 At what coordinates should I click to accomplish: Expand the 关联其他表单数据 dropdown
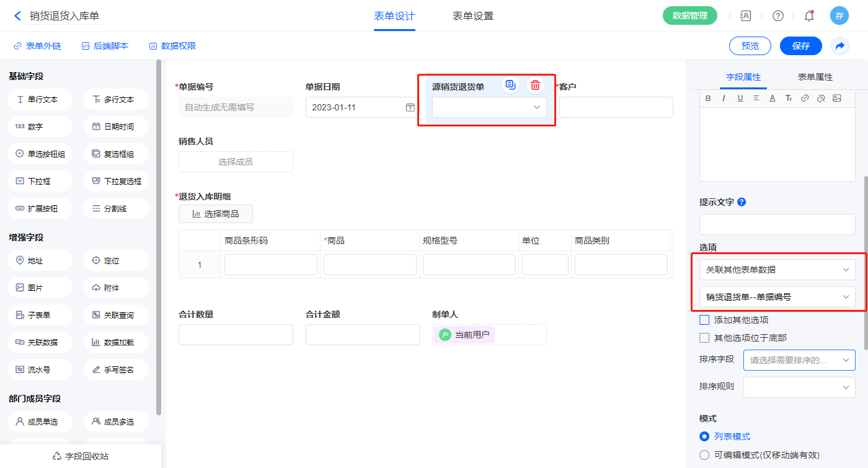(777, 270)
